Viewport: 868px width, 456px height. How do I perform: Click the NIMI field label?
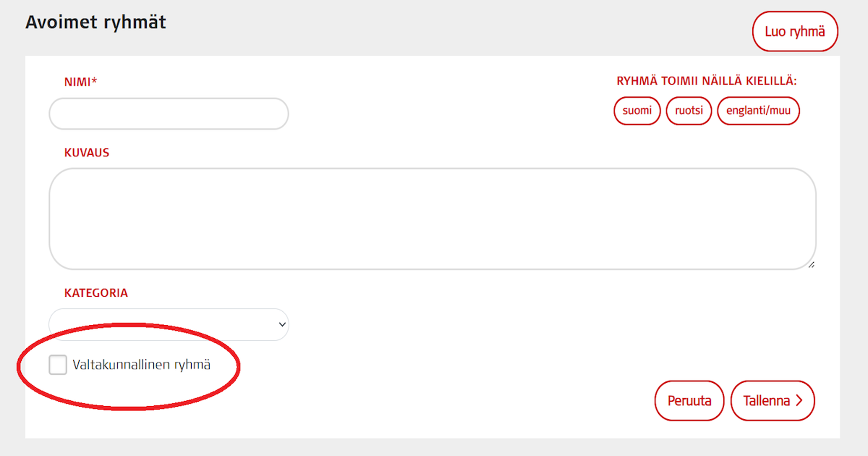[77, 82]
